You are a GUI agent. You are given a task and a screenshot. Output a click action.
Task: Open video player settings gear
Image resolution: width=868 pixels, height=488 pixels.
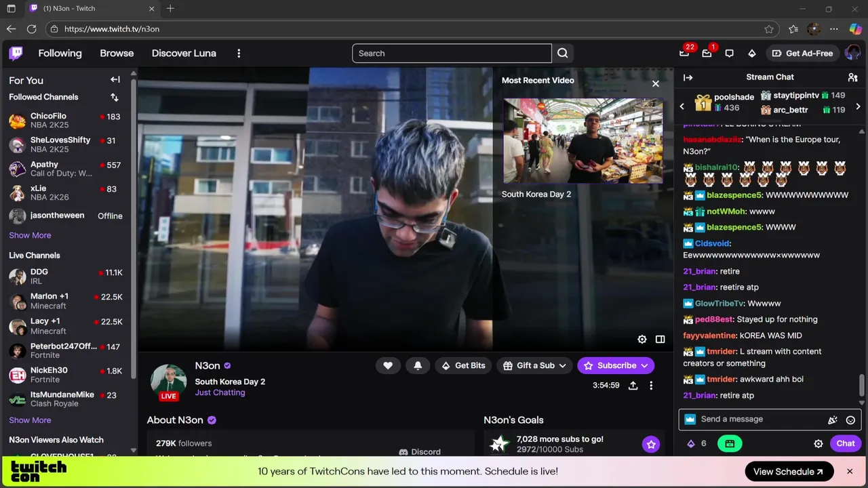[642, 339]
